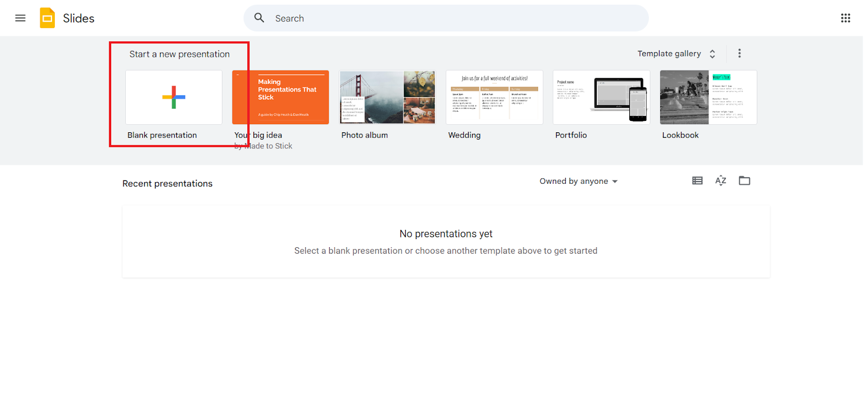Open the Lookbook template thumbnail
The width and height of the screenshot is (868, 393).
click(708, 97)
